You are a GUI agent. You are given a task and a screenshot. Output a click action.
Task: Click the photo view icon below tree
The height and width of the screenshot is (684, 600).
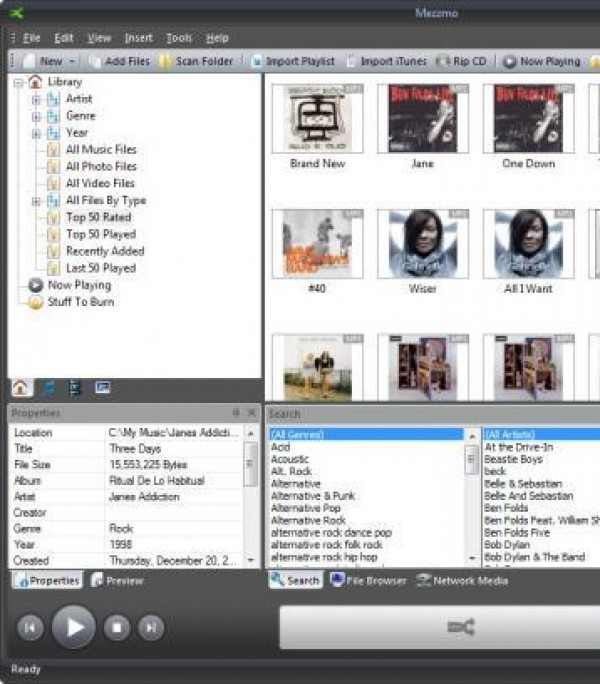click(x=103, y=387)
